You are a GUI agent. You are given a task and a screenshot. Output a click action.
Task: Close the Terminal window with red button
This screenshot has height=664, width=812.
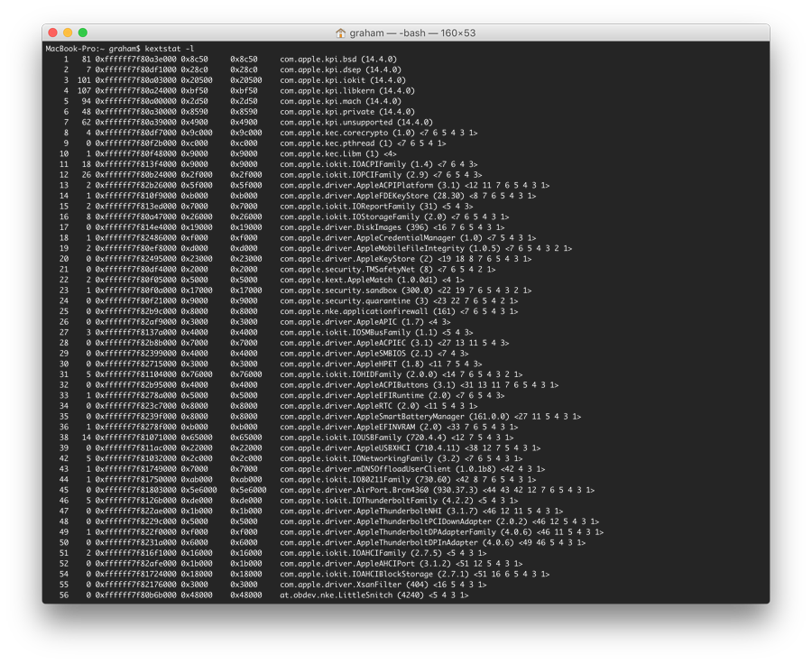[x=53, y=32]
